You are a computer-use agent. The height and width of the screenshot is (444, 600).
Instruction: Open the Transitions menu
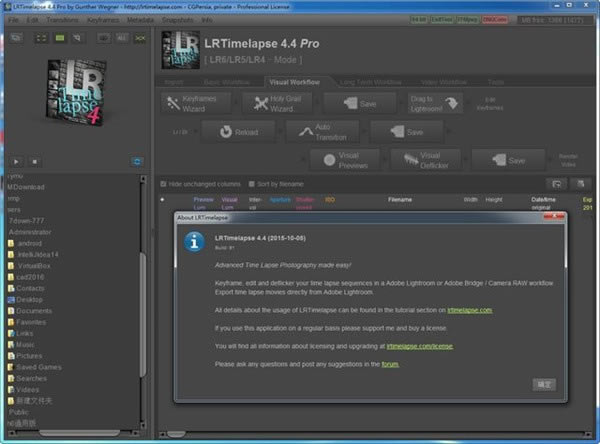[62, 20]
